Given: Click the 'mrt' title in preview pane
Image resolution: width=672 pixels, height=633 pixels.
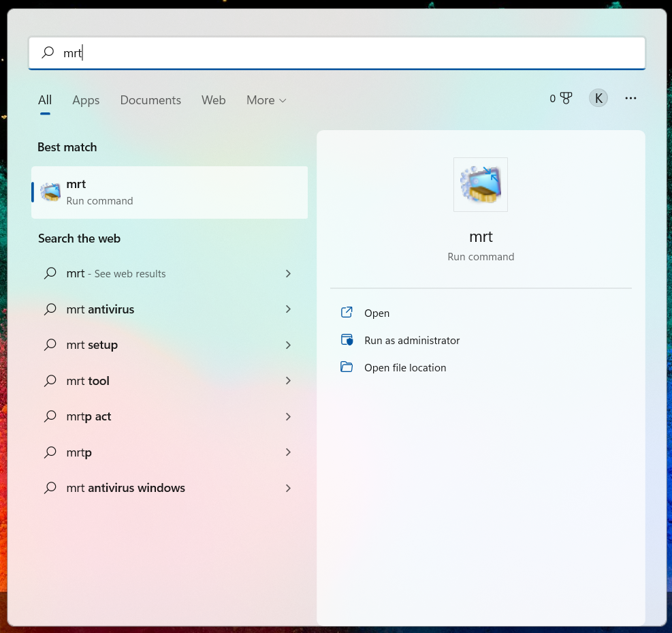Looking at the screenshot, I should pyautogui.click(x=481, y=236).
